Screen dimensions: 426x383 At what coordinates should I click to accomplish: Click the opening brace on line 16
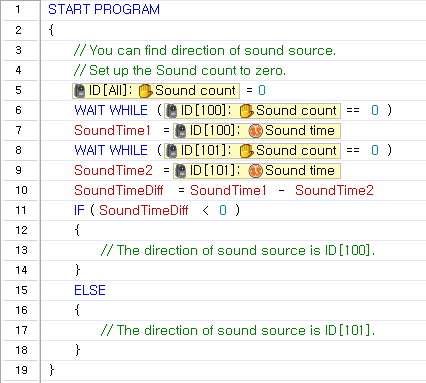point(77,310)
